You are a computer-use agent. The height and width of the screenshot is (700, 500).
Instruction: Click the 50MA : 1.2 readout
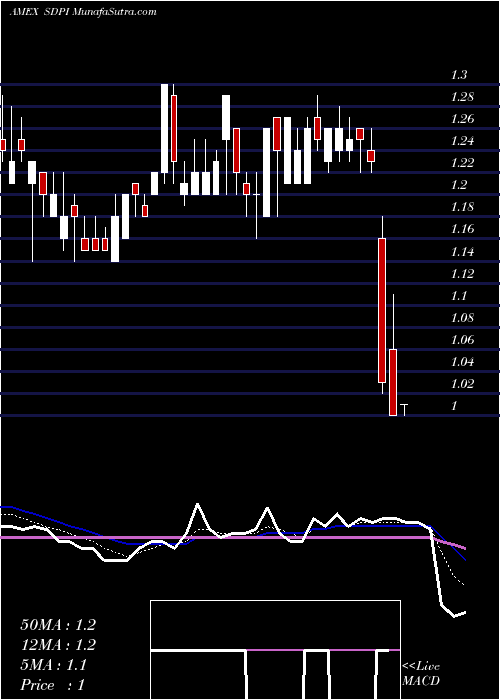point(58,625)
